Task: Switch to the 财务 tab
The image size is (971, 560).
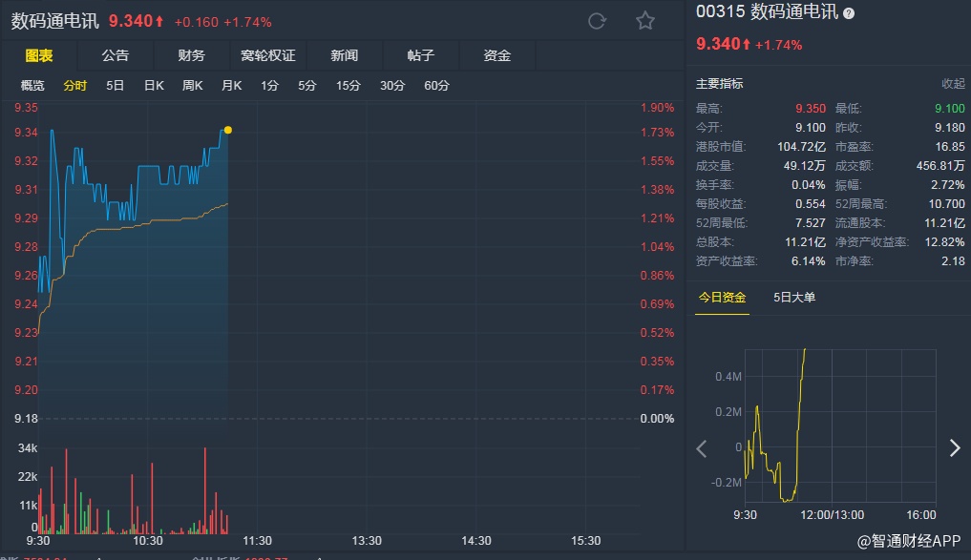Action: tap(191, 55)
